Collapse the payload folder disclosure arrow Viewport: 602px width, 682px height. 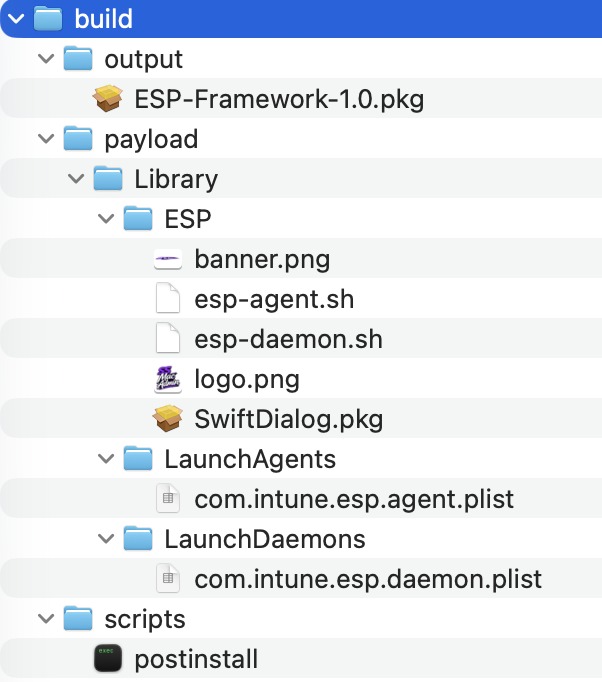[44, 139]
